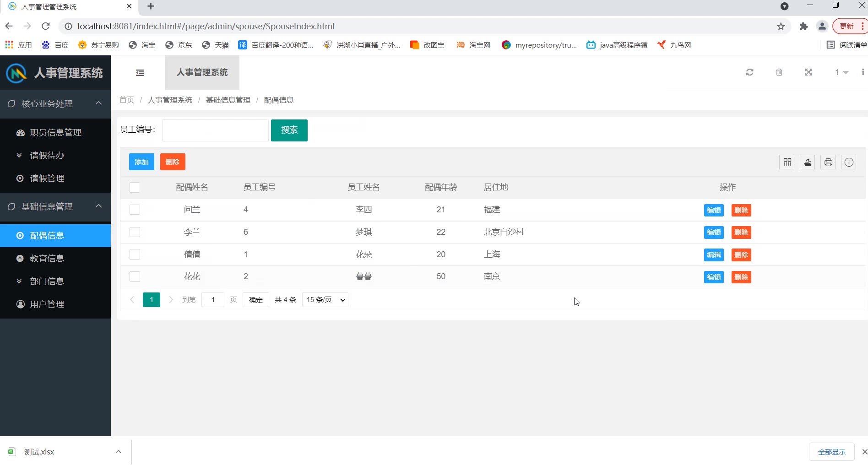Screen dimensions: 868x465
Task: Click 编辑 for the 问兰 row
Action: (714, 211)
